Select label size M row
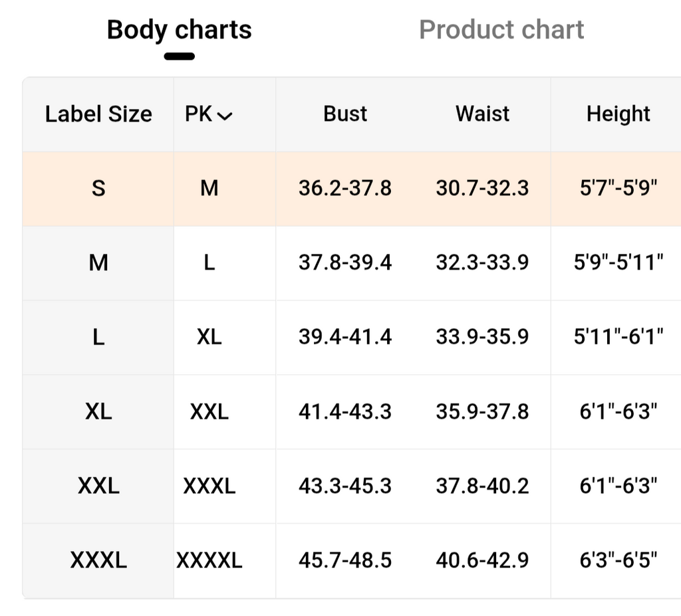Image resolution: width=681 pixels, height=616 pixels. [98, 263]
